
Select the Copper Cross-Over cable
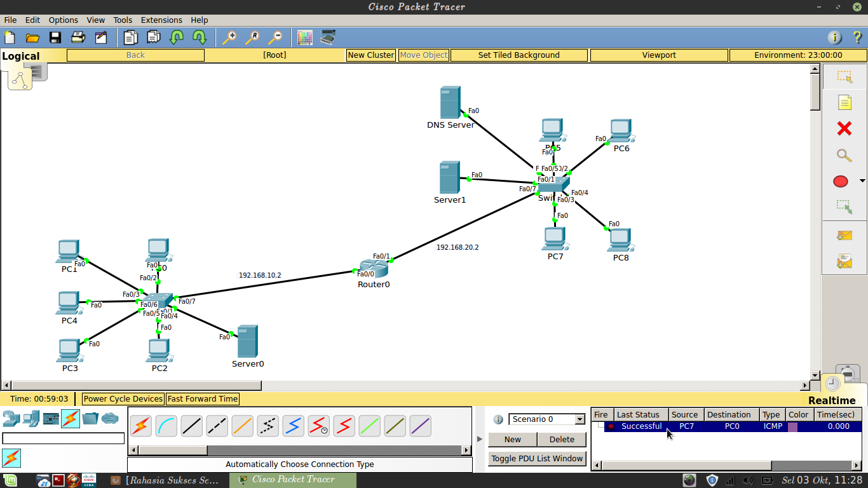click(x=217, y=426)
